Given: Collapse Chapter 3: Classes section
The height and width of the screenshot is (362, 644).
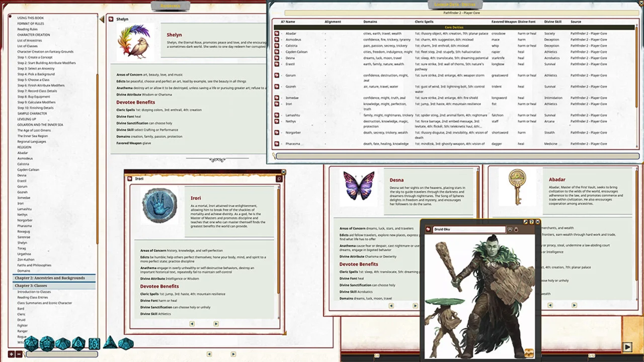Looking at the screenshot, I should (x=54, y=286).
